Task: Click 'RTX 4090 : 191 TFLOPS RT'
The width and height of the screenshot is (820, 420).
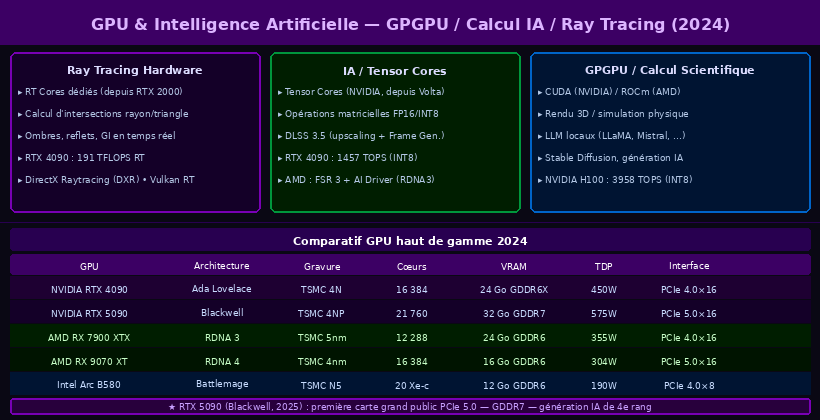Action: pos(85,158)
